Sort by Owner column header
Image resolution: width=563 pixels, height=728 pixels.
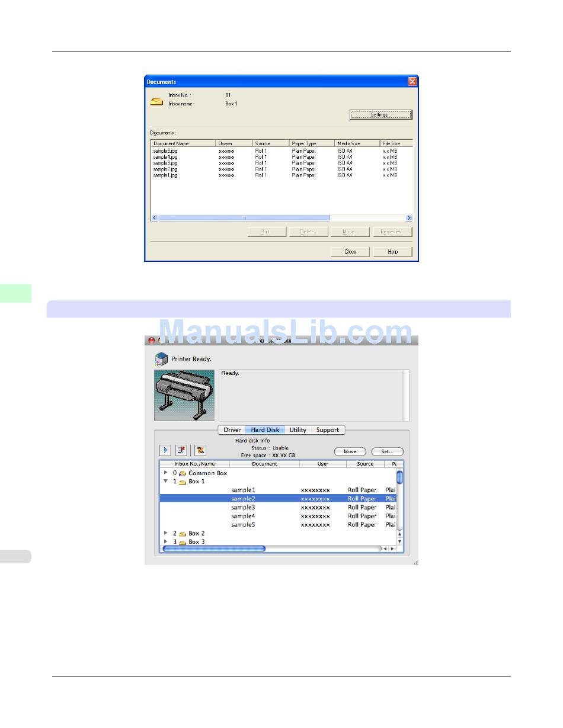pyautogui.click(x=234, y=143)
